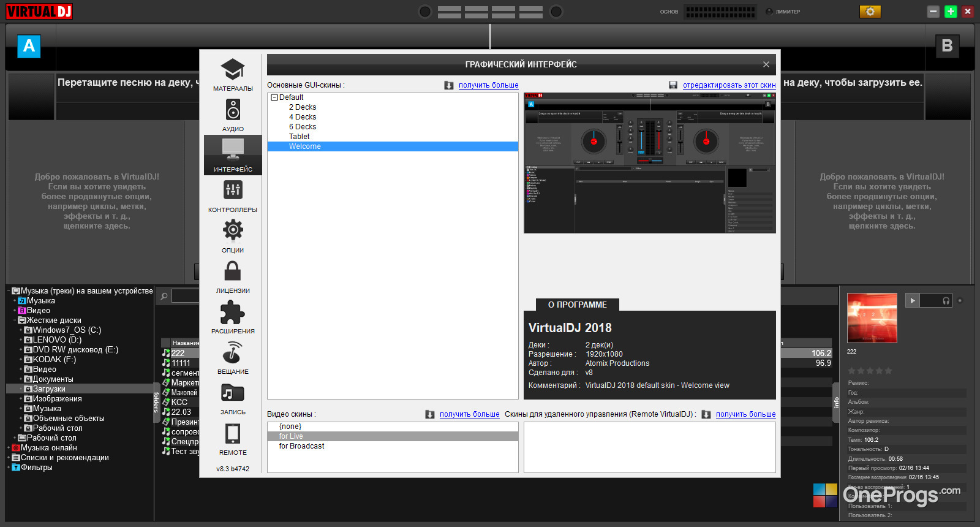Open the АУДИО speaker settings section

233,115
